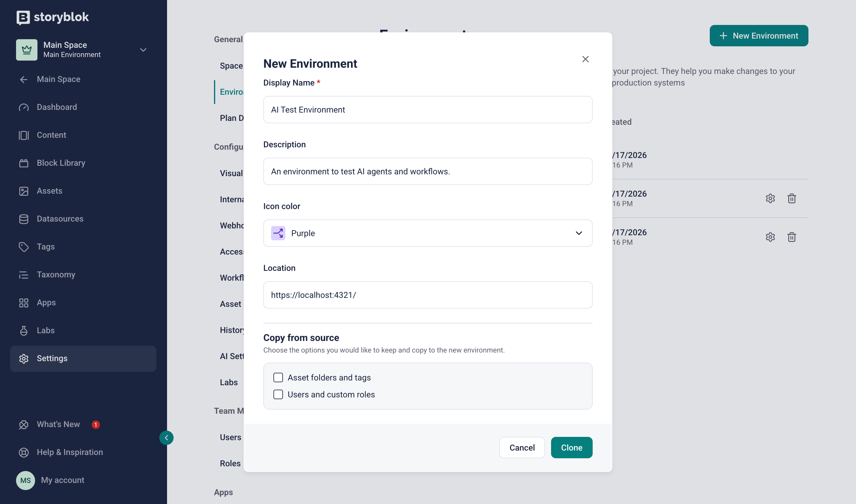Enable the Users and custom roles checkbox

tap(278, 394)
